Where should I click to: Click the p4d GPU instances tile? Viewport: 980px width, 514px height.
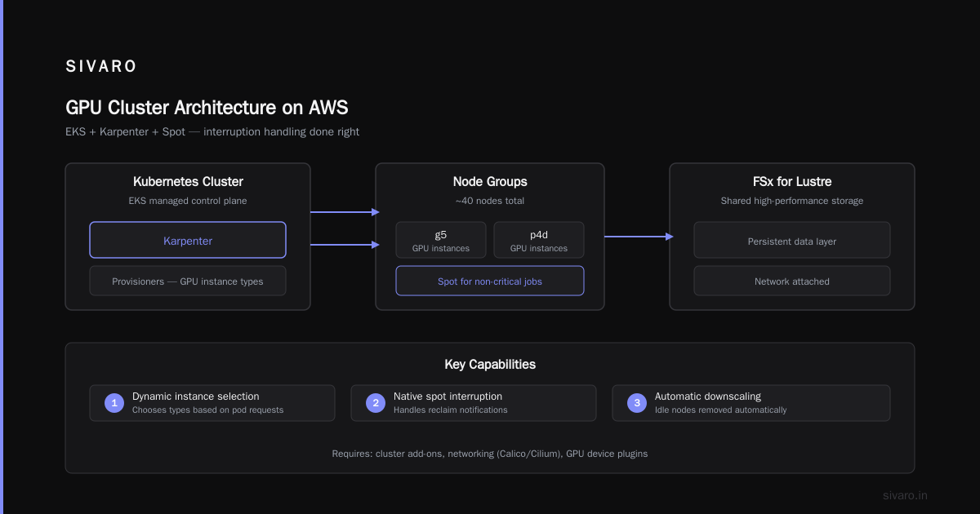point(539,240)
